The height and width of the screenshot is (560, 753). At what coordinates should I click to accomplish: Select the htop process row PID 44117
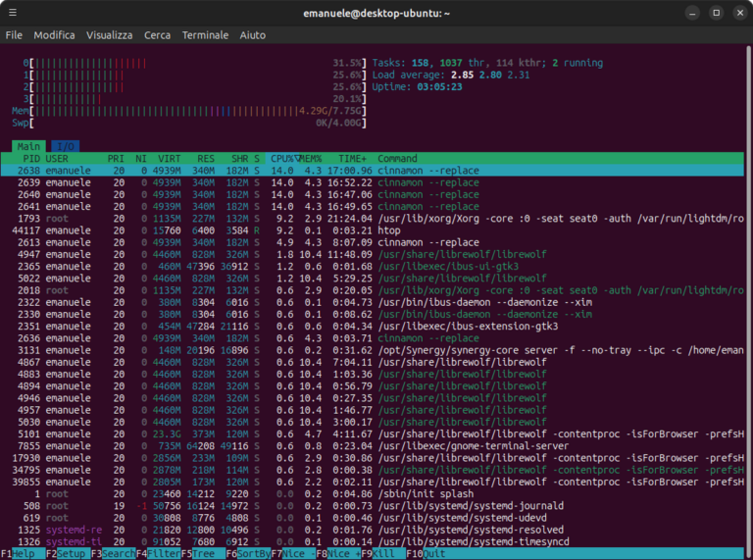pyautogui.click(x=373, y=230)
